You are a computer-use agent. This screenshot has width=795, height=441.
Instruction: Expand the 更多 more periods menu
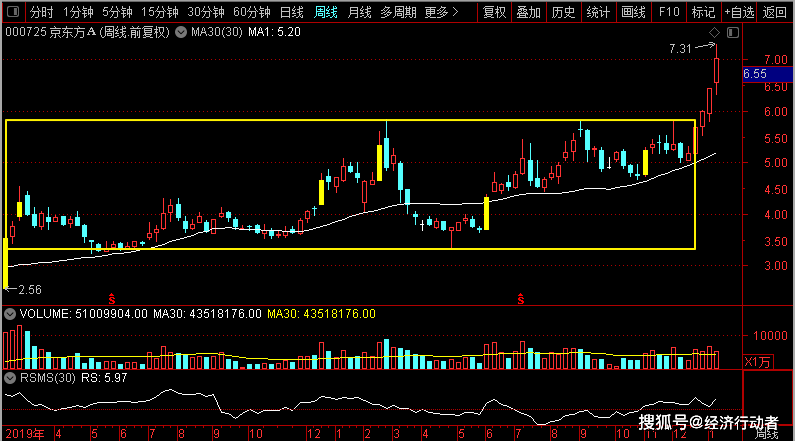pyautogui.click(x=441, y=12)
